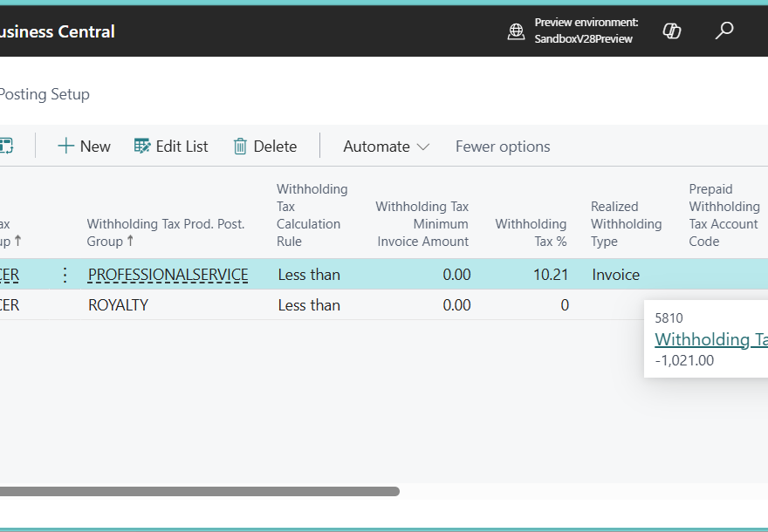The height and width of the screenshot is (532, 768).
Task: Click the New plus icon
Action: (x=66, y=147)
